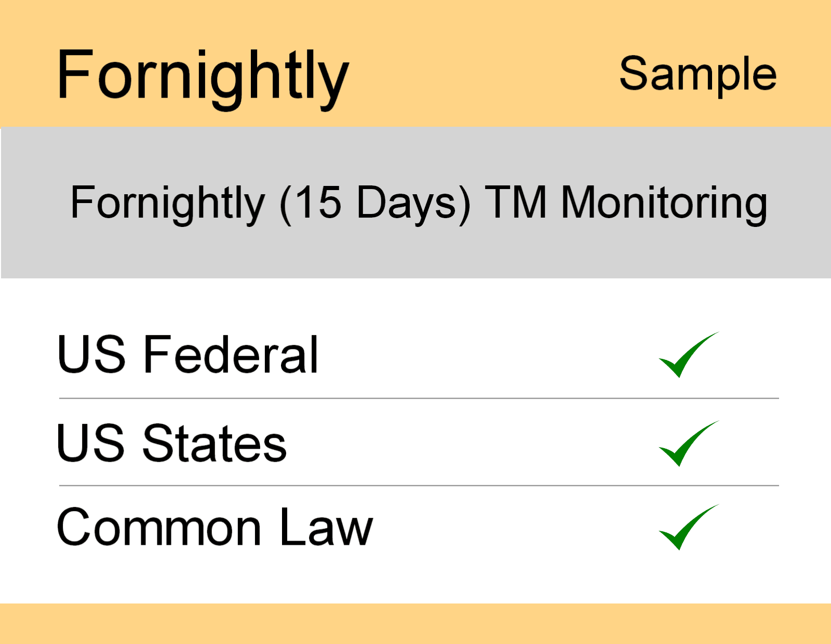Click the US Federal row label
Image resolution: width=831 pixels, height=644 pixels.
pyautogui.click(x=187, y=354)
